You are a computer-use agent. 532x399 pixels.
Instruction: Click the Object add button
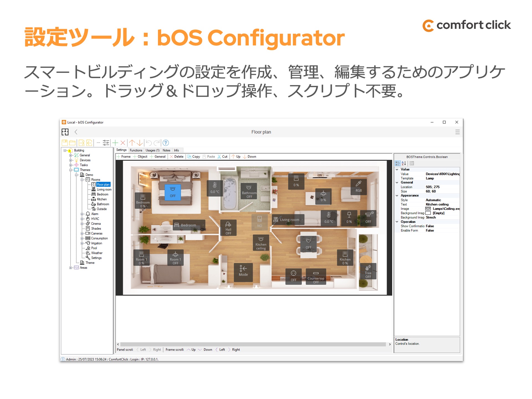click(140, 157)
